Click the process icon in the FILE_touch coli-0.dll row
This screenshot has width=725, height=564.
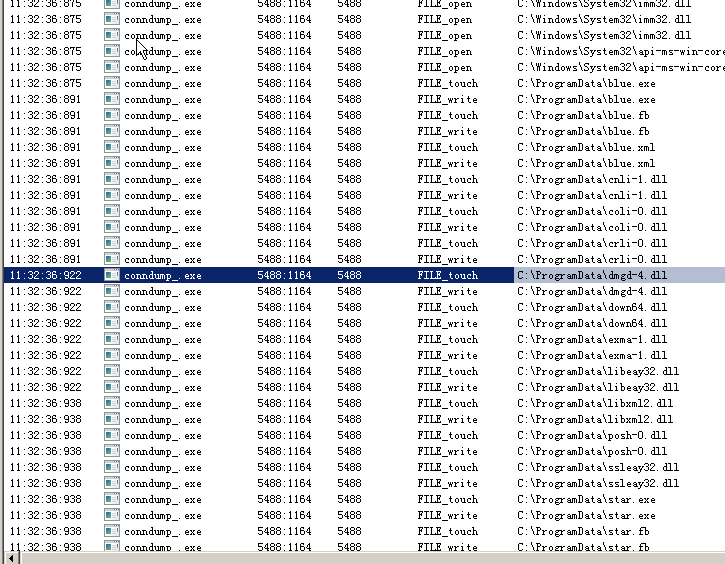(x=112, y=211)
